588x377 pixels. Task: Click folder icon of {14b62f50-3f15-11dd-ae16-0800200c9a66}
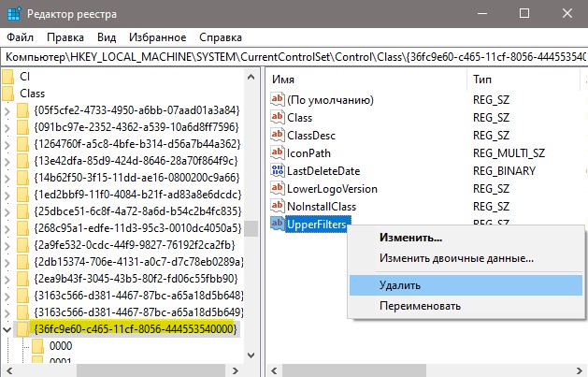(x=22, y=178)
